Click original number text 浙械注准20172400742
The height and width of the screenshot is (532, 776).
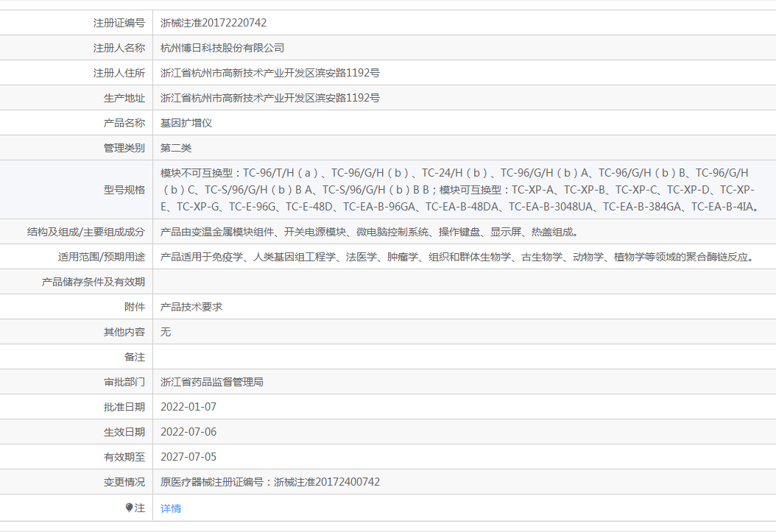[327, 482]
